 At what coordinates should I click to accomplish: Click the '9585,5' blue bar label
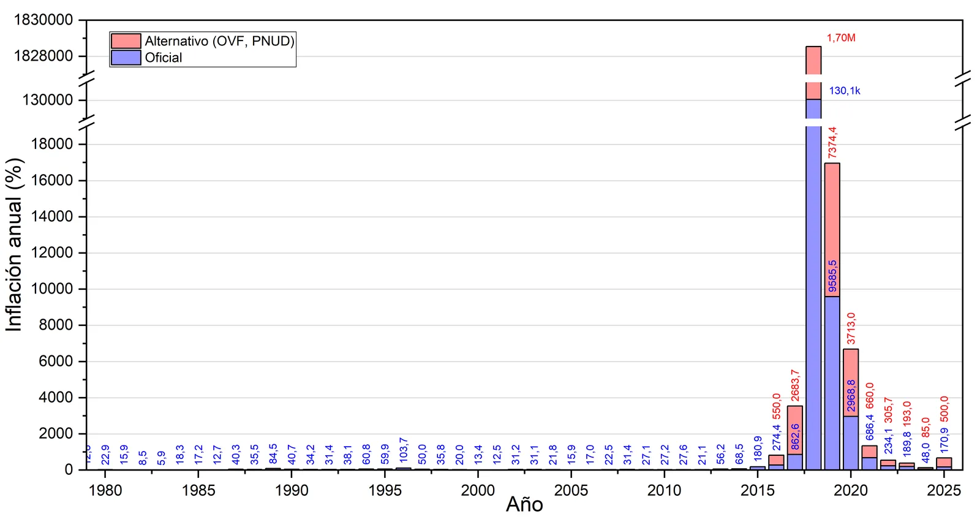pos(832,276)
